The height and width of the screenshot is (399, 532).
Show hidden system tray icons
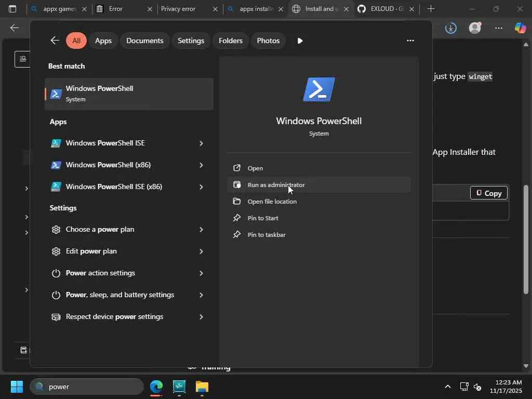447,387
